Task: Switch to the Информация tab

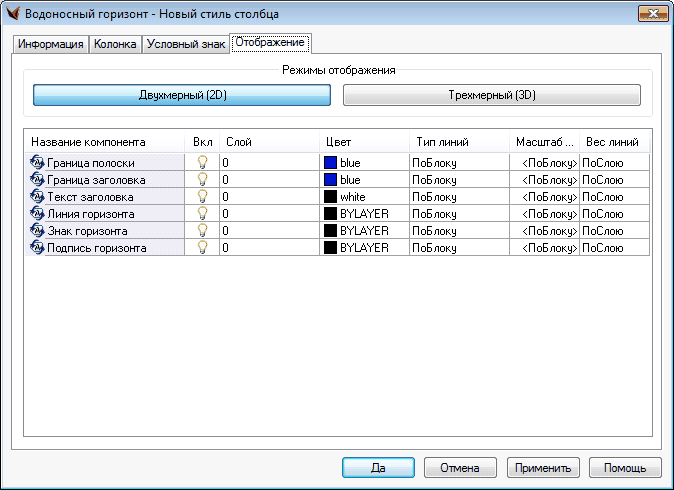Action: pos(50,45)
